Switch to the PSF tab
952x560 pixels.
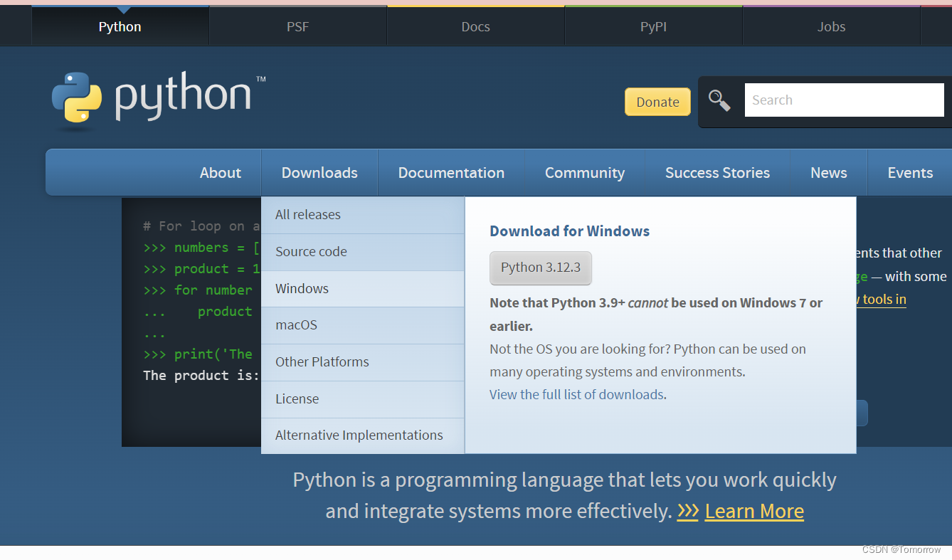(297, 26)
